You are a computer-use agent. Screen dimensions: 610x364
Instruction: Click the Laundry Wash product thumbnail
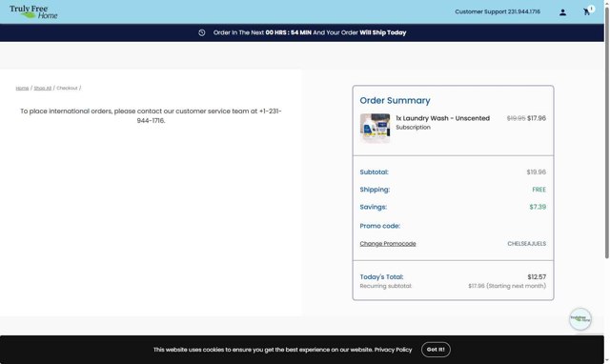375,128
